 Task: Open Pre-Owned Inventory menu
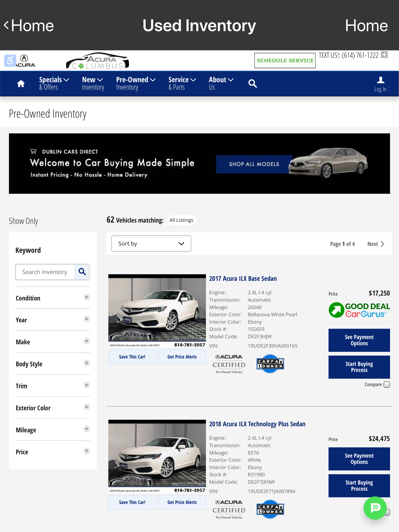(x=136, y=83)
